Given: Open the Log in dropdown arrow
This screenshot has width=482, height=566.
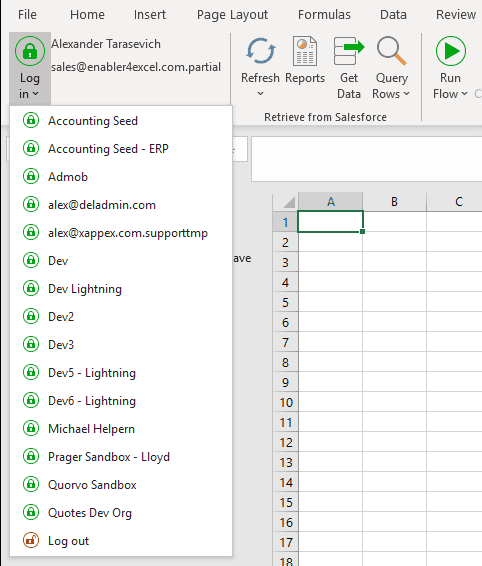Looking at the screenshot, I should 35,94.
